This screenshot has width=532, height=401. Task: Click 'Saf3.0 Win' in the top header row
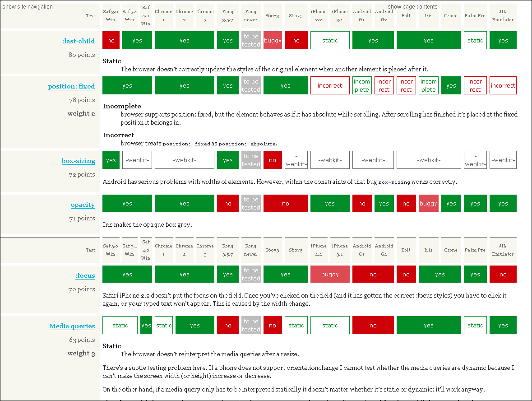tap(111, 16)
